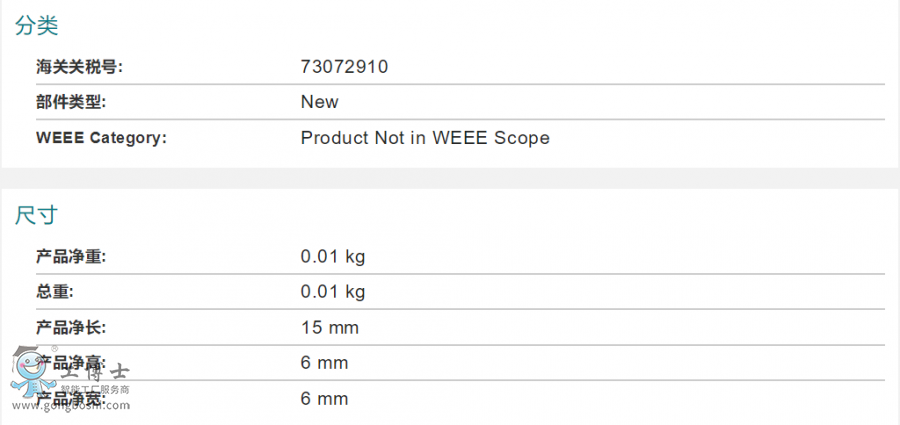Click the 产品净重 label
The height and width of the screenshot is (425, 900).
(71, 257)
